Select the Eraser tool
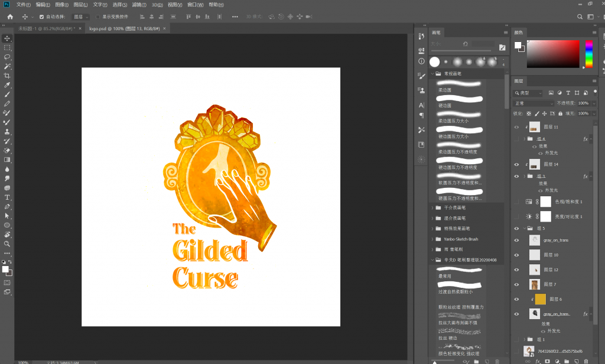 click(x=7, y=150)
